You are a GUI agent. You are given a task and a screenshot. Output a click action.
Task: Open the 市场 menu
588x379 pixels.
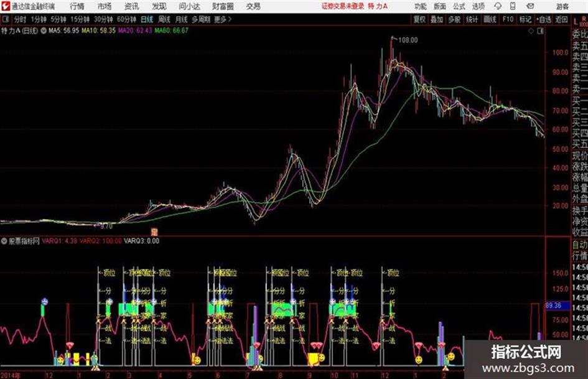coord(105,6)
